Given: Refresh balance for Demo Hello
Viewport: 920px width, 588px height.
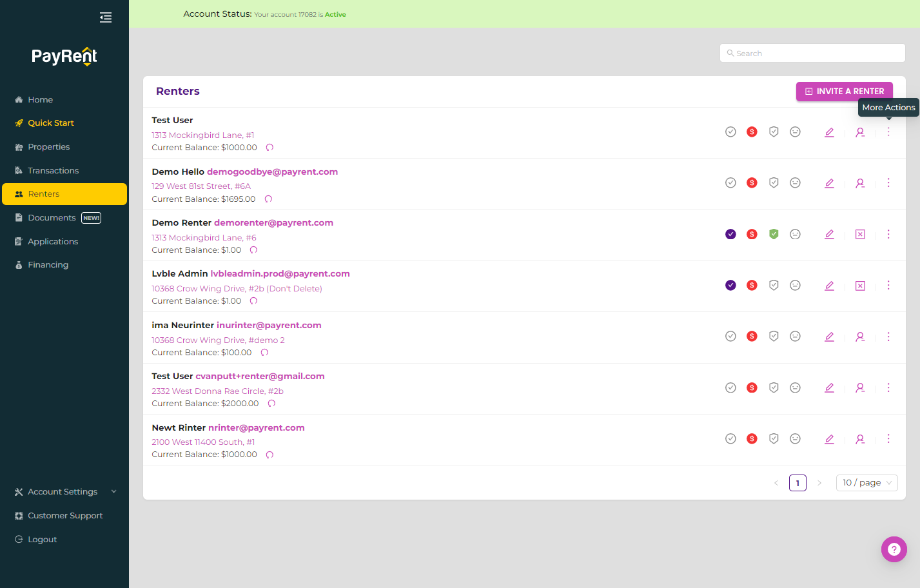Looking at the screenshot, I should coord(268,199).
